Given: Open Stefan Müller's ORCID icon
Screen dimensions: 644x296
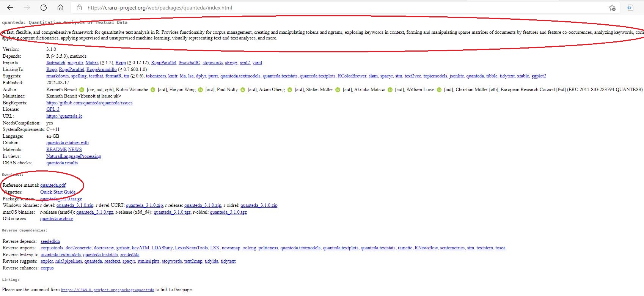Looking at the screenshot, I should [x=338, y=90].
